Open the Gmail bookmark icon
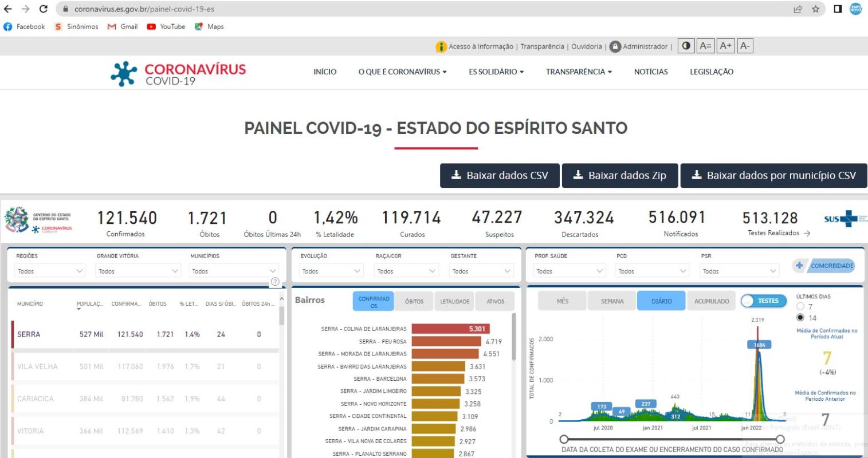This screenshot has width=868, height=458. [x=112, y=27]
